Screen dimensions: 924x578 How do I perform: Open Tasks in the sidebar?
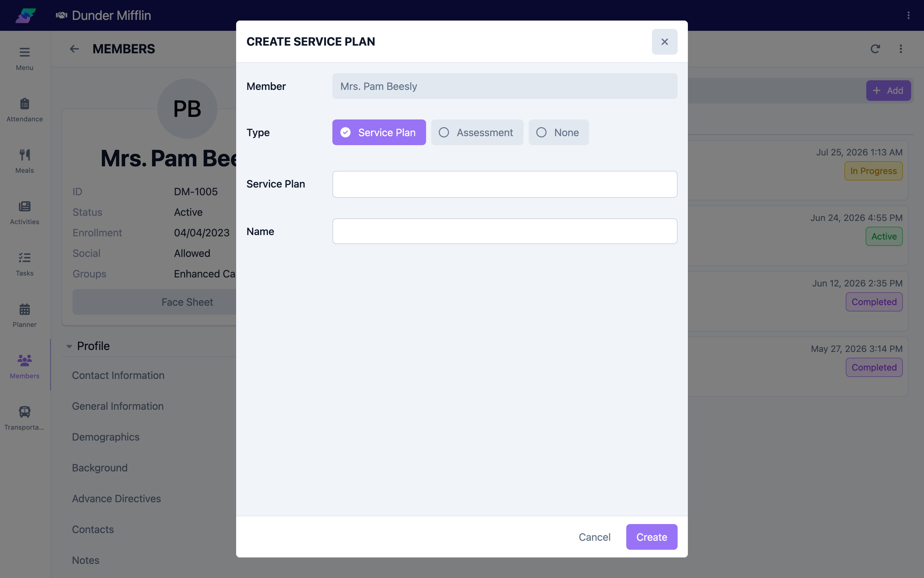[24, 264]
